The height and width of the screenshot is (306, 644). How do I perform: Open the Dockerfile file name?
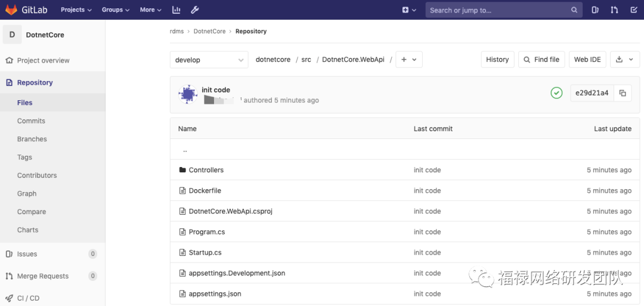pyautogui.click(x=205, y=191)
